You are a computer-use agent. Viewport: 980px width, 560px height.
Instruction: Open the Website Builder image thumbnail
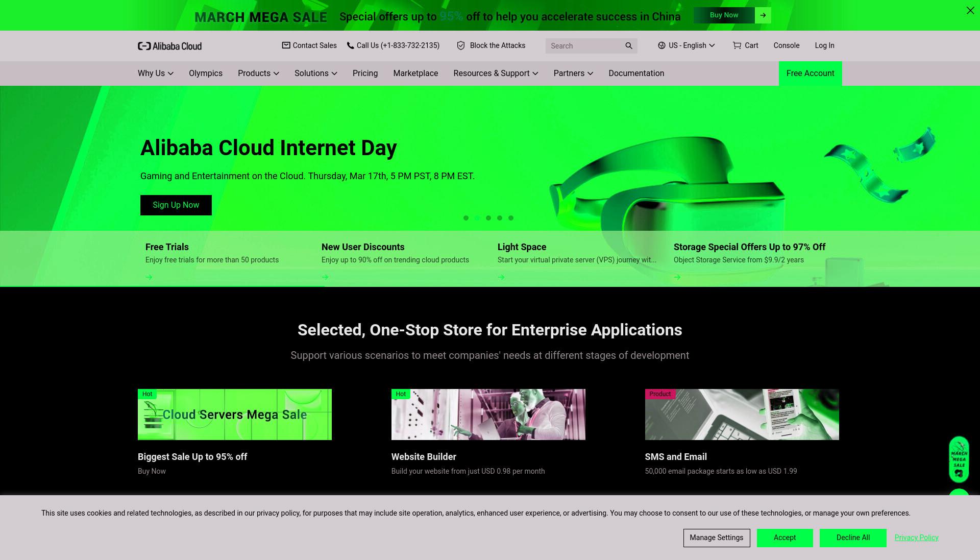coord(488,415)
